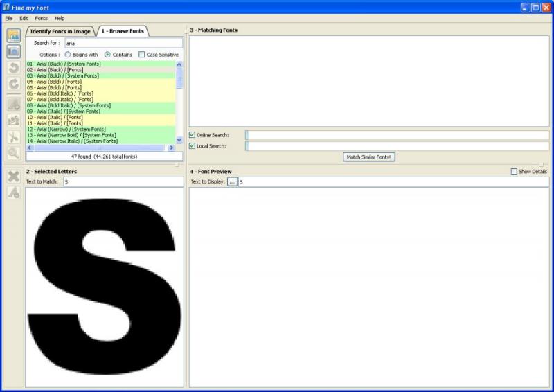Select the Contains radio option
554x392 pixels.
(x=107, y=55)
